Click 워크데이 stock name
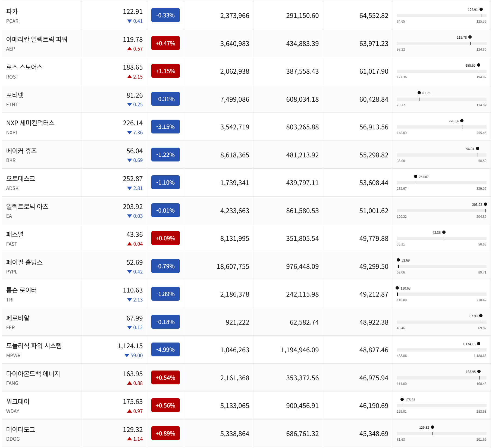This screenshot has height=448, width=492. click(18, 402)
